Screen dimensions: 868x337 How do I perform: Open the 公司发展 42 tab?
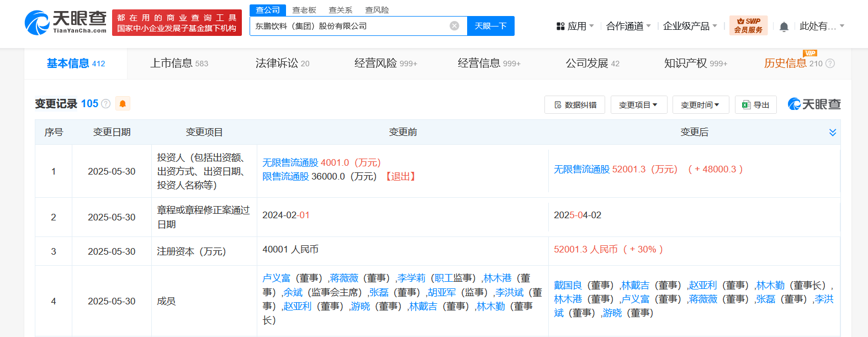click(592, 64)
